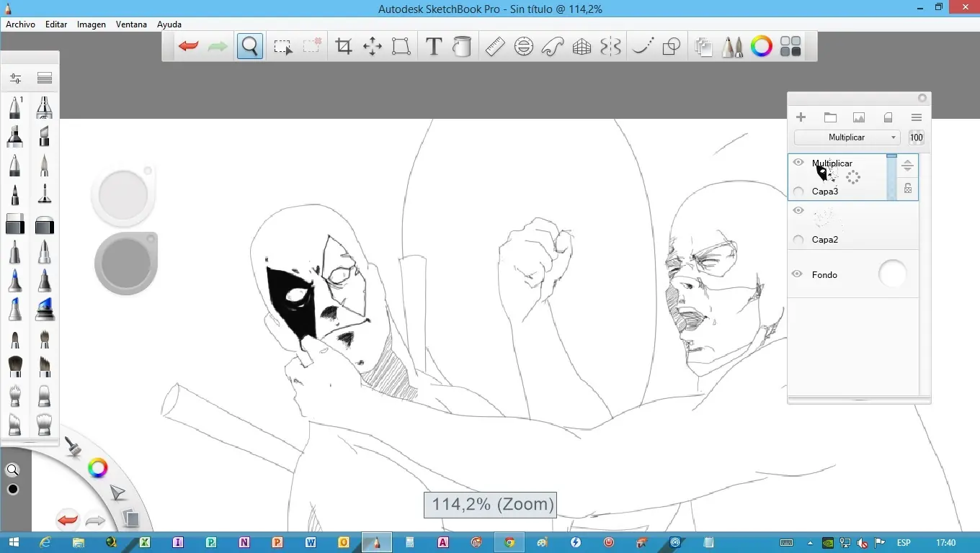Select the Crop tool

344,47
